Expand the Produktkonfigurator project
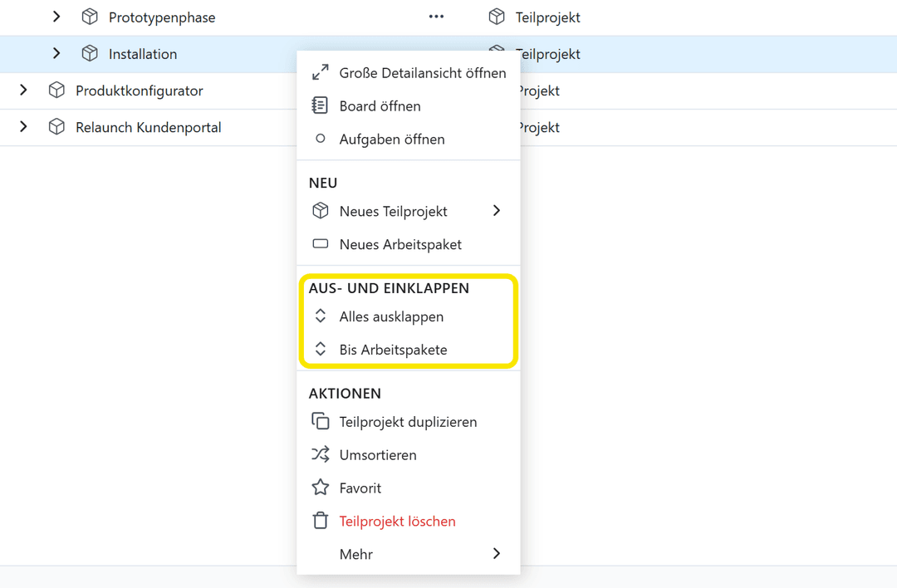 [23, 91]
